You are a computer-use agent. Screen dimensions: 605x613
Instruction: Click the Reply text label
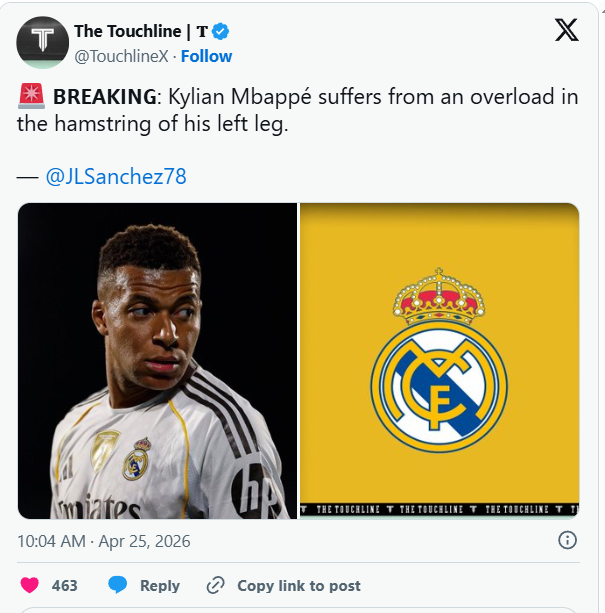pyautogui.click(x=160, y=586)
